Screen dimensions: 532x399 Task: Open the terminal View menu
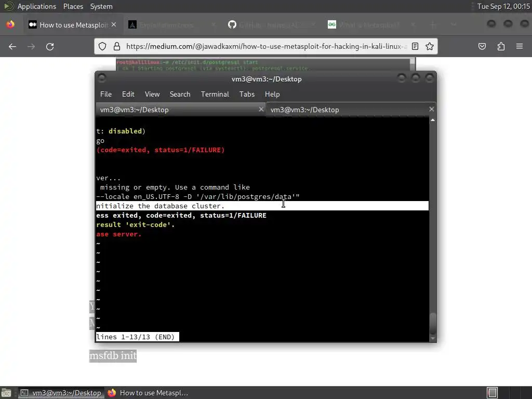[152, 95]
